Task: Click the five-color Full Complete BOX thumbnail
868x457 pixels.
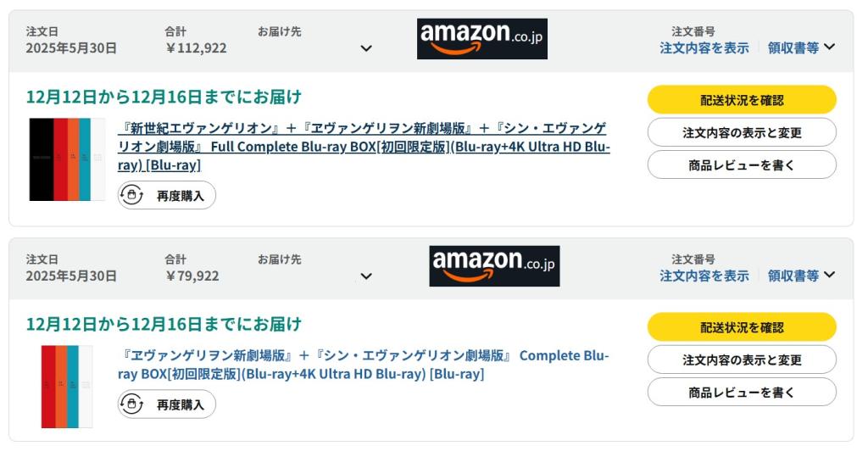Action: (x=67, y=159)
